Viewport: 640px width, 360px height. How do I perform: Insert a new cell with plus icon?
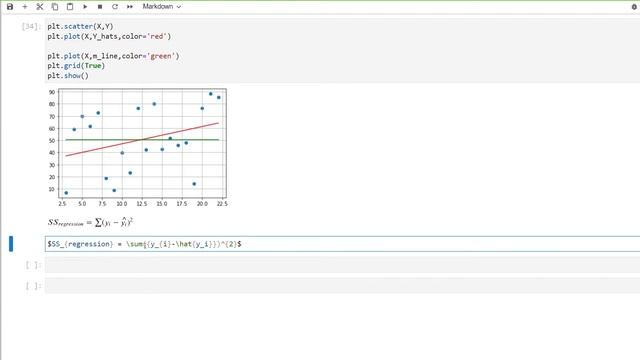click(x=25, y=7)
